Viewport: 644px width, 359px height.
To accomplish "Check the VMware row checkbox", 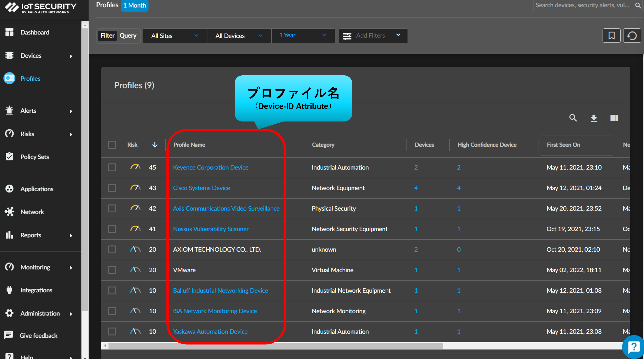I will point(112,270).
